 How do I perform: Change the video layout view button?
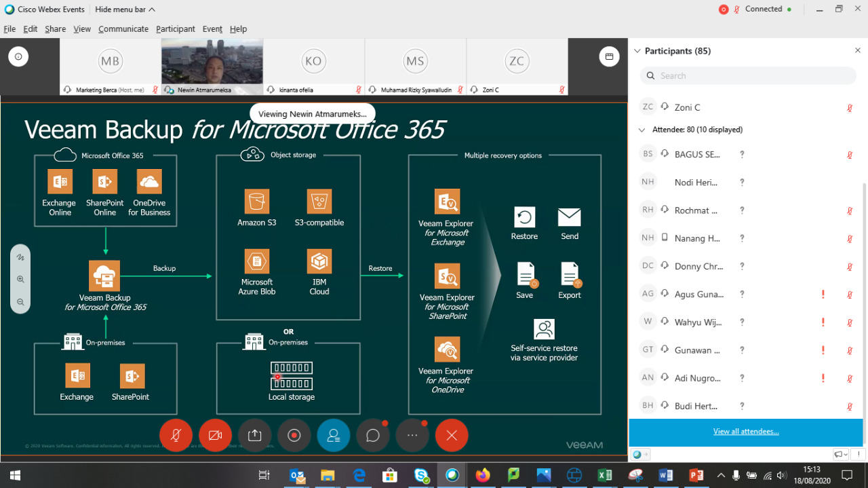609,57
